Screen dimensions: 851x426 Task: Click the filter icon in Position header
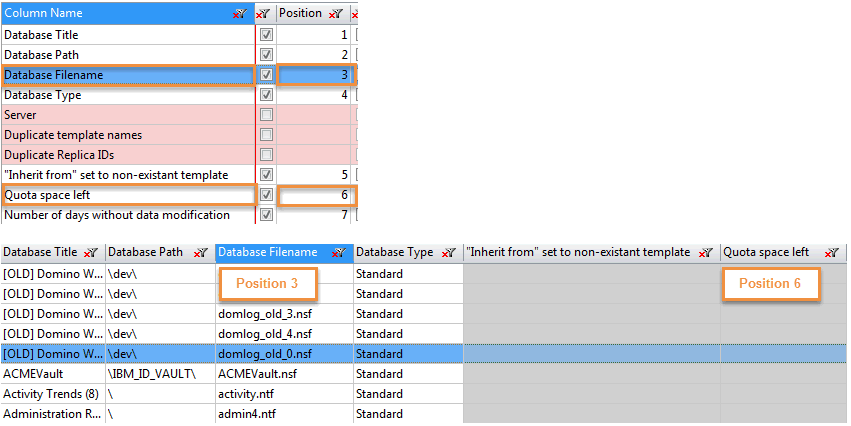tap(335, 14)
